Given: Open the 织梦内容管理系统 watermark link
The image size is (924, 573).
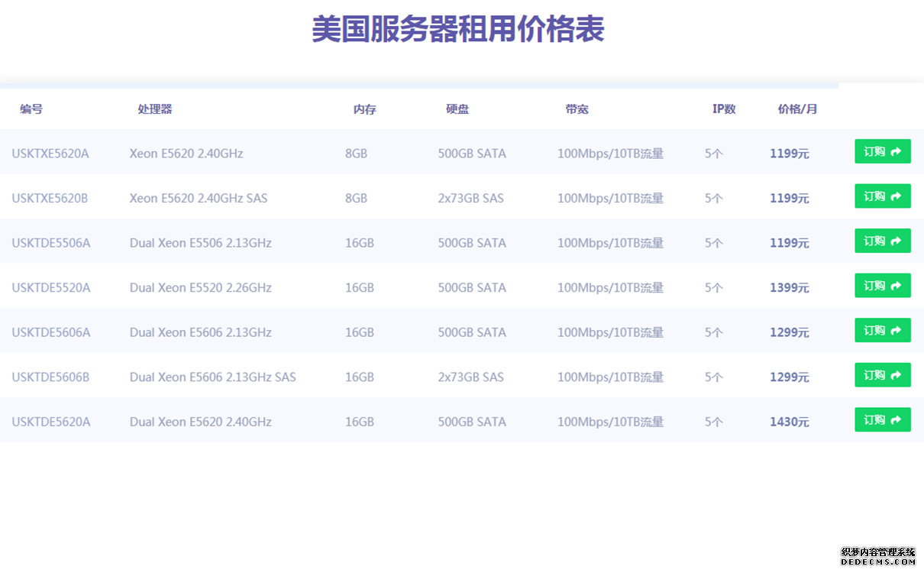Looking at the screenshot, I should pyautogui.click(x=877, y=556).
